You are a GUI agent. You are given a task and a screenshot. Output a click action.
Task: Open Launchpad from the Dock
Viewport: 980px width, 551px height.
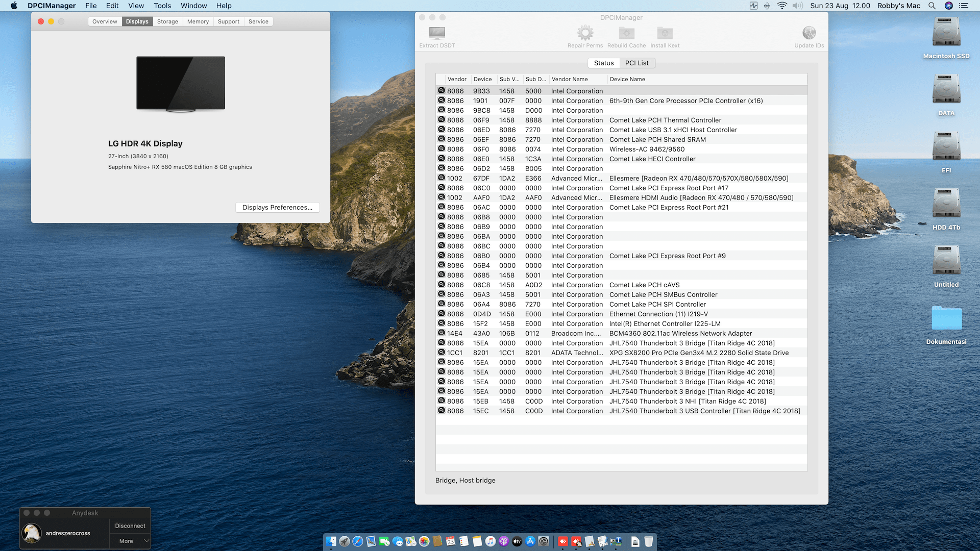(345, 541)
